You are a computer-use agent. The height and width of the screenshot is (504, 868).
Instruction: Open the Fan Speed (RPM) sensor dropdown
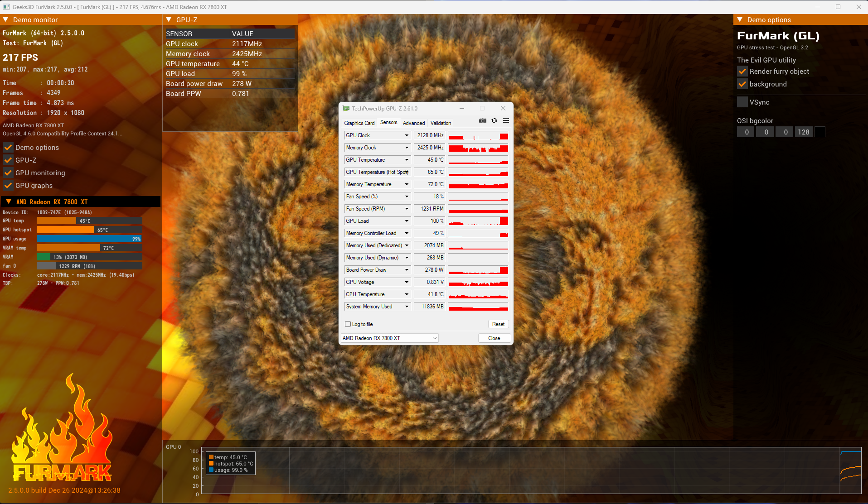[x=407, y=209]
